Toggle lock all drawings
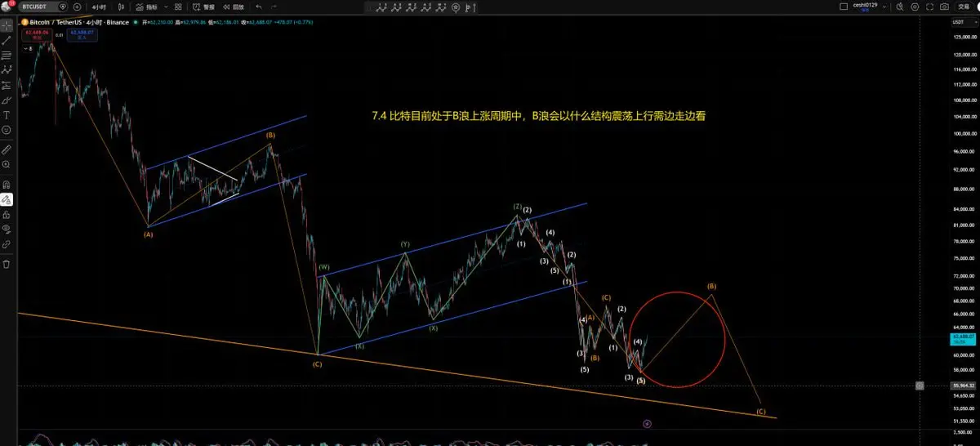 (x=7, y=213)
